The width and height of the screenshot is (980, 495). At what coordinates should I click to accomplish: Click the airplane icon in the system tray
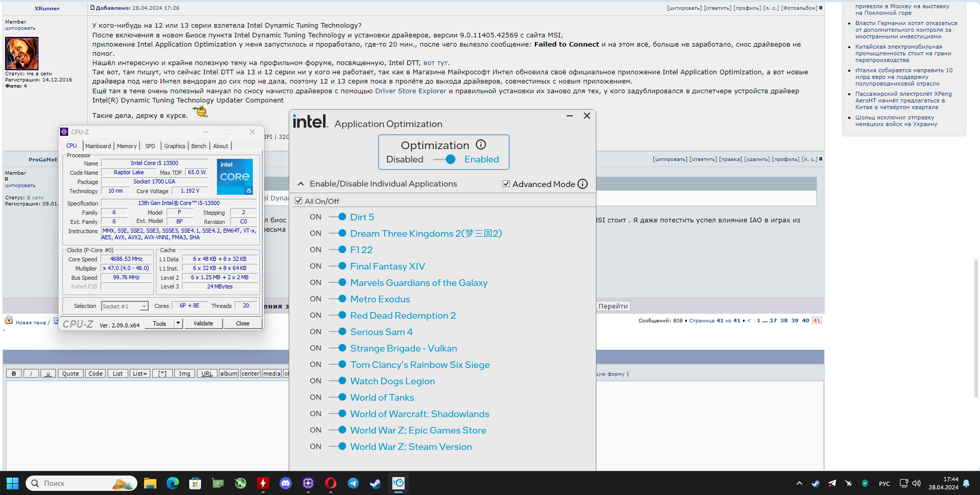pos(849,483)
